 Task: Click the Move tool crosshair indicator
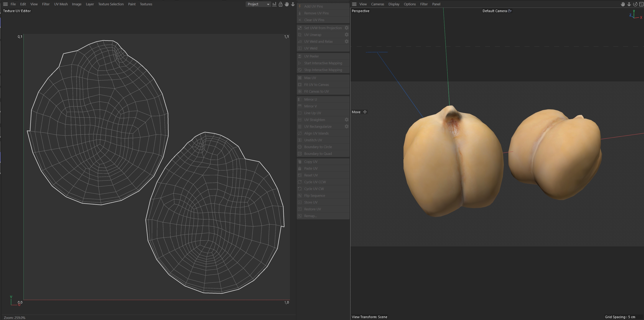coord(365,112)
